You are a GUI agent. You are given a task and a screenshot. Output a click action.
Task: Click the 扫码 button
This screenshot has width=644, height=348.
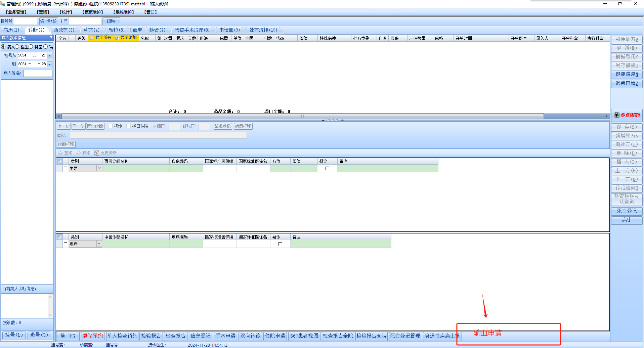[111, 21]
